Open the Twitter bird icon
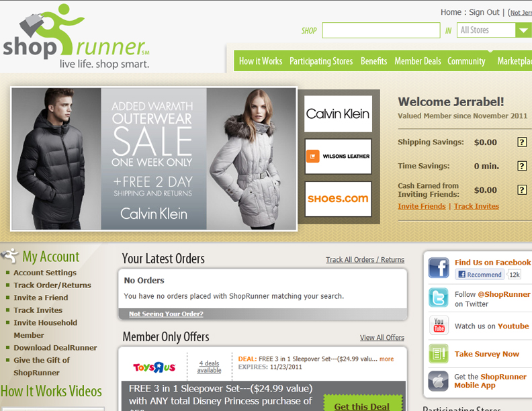Screen dimensions: 532x411 point(439,298)
